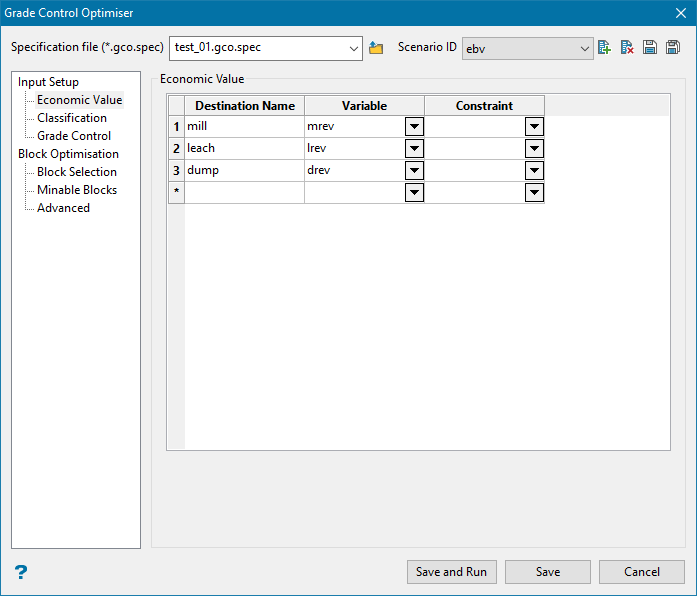Viewport: 697px width, 596px height.
Task: Open the Advanced settings node
Action: pos(63,208)
